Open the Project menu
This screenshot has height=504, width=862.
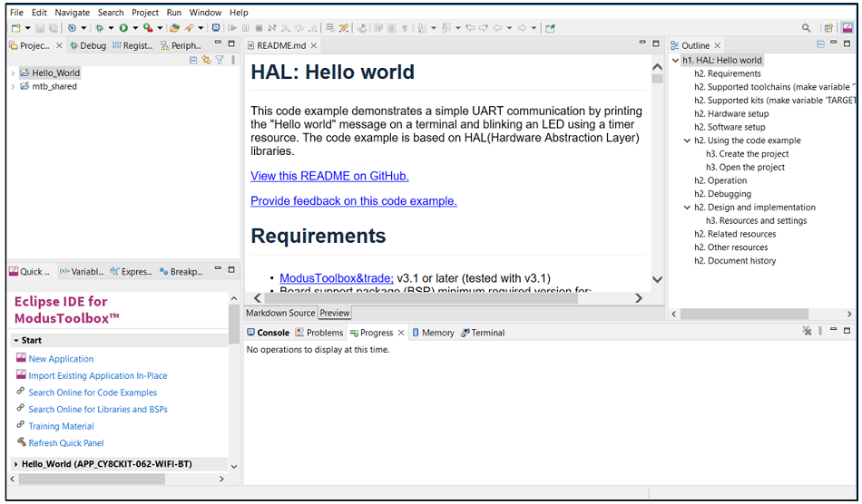tap(145, 12)
